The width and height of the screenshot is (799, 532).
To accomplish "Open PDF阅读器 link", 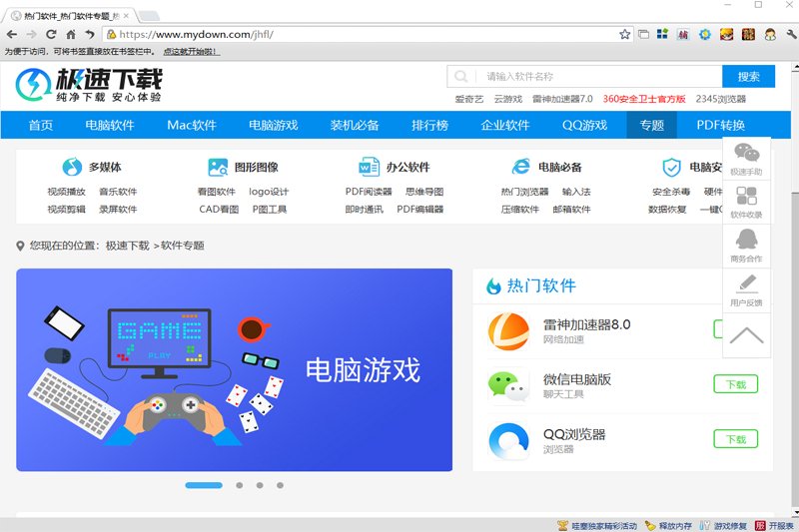I will (x=369, y=192).
